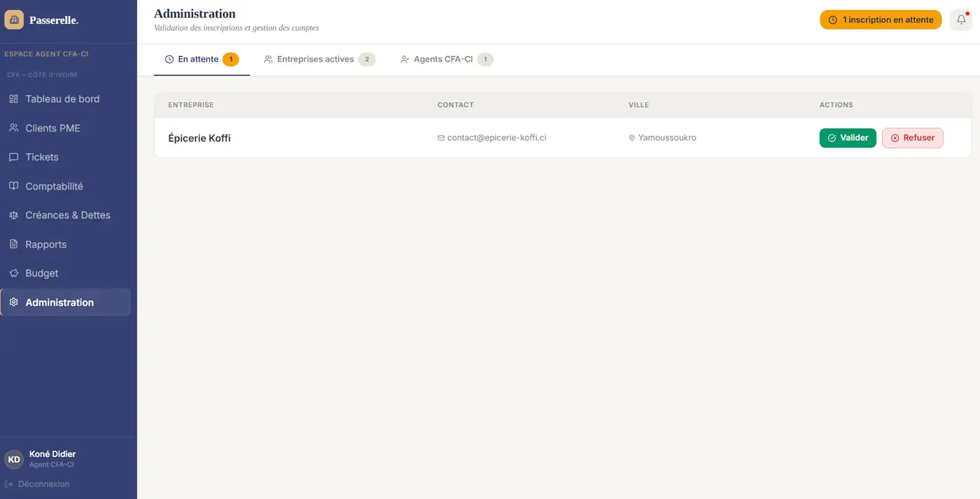The height and width of the screenshot is (499, 980).
Task: Click the Rapports document icon
Action: (x=13, y=244)
